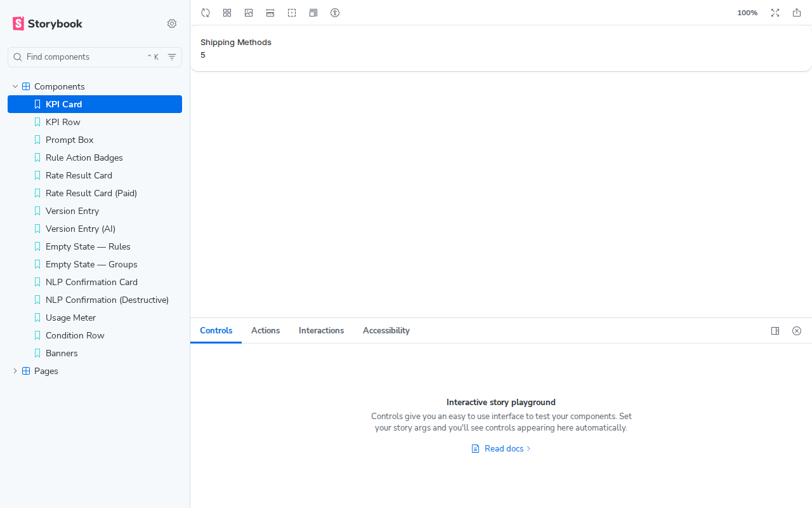Enable the measure tool
The image size is (812, 508).
click(x=270, y=13)
